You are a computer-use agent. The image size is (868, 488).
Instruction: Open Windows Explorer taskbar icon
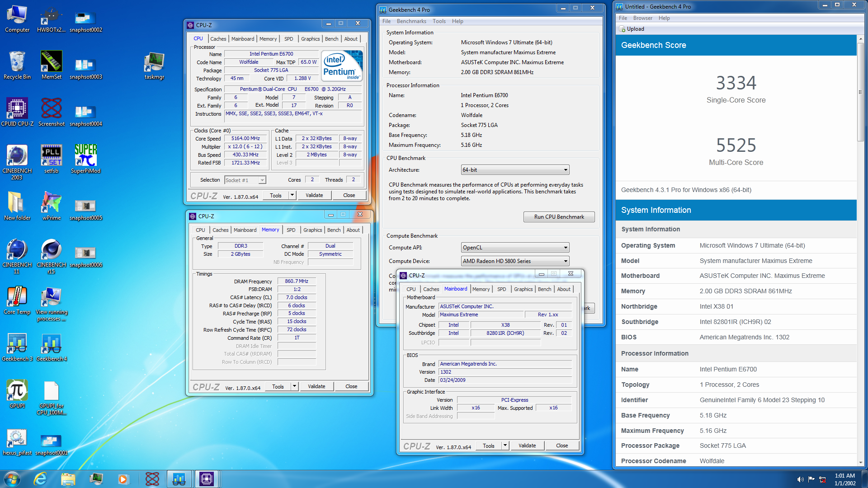click(68, 479)
